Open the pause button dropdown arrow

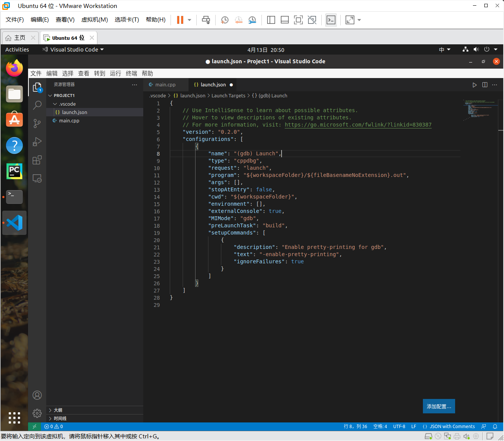pyautogui.click(x=189, y=20)
